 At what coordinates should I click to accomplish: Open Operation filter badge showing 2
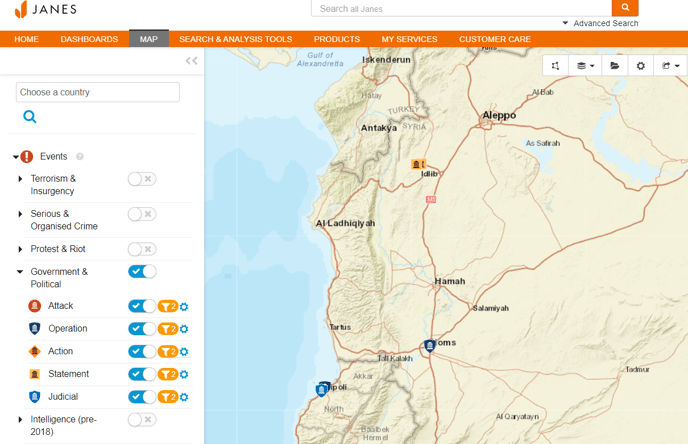pos(168,329)
